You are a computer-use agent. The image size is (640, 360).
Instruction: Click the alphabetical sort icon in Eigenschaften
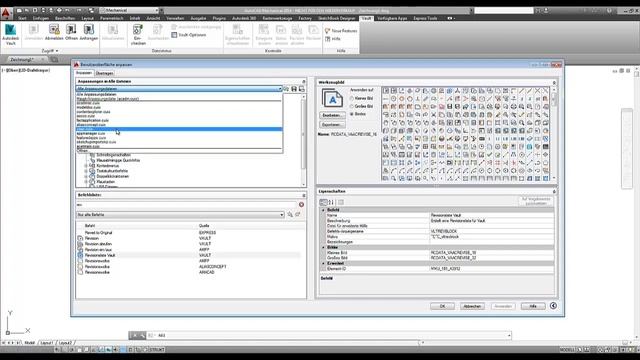point(331,202)
